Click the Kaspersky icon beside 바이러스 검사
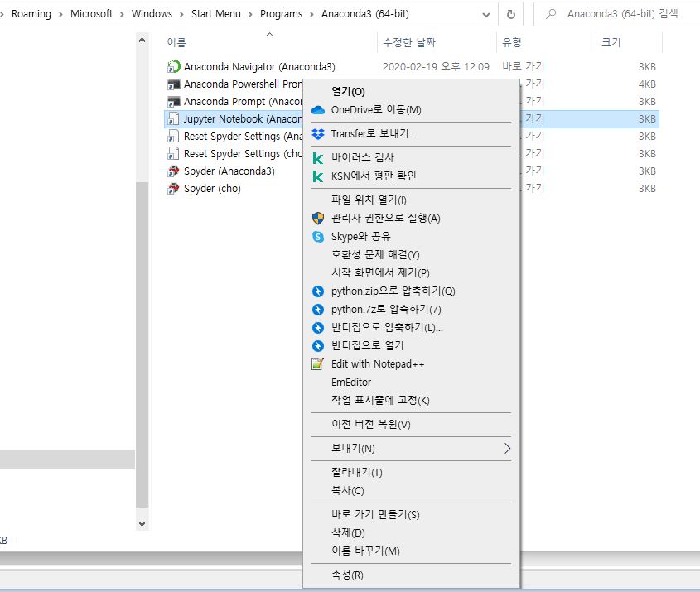The width and height of the screenshot is (700, 592). [x=318, y=158]
